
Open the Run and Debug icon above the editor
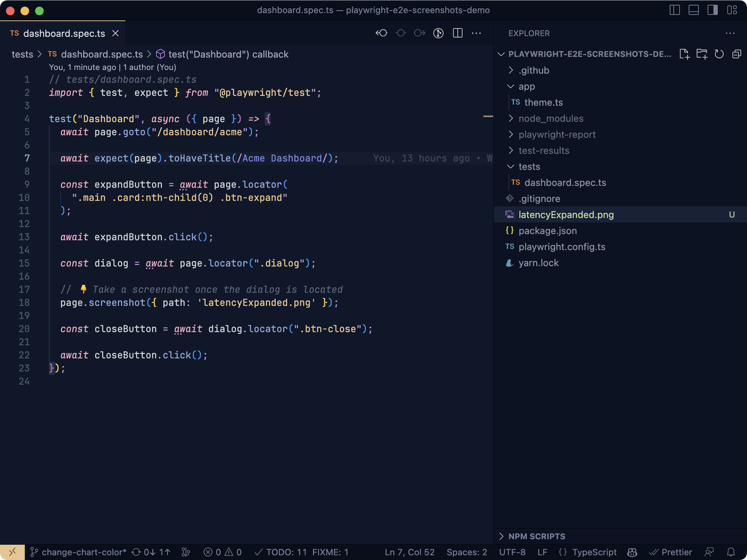pyautogui.click(x=438, y=33)
